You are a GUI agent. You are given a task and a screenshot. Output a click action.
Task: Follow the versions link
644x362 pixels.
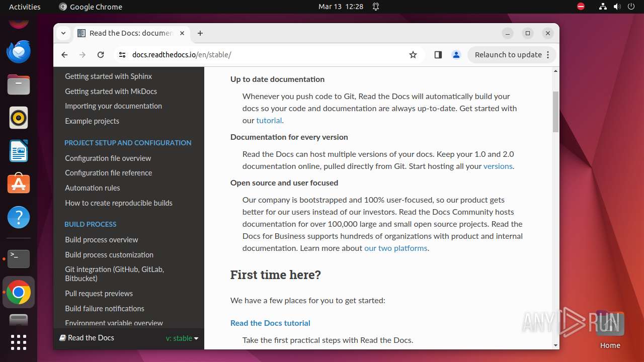pos(498,166)
